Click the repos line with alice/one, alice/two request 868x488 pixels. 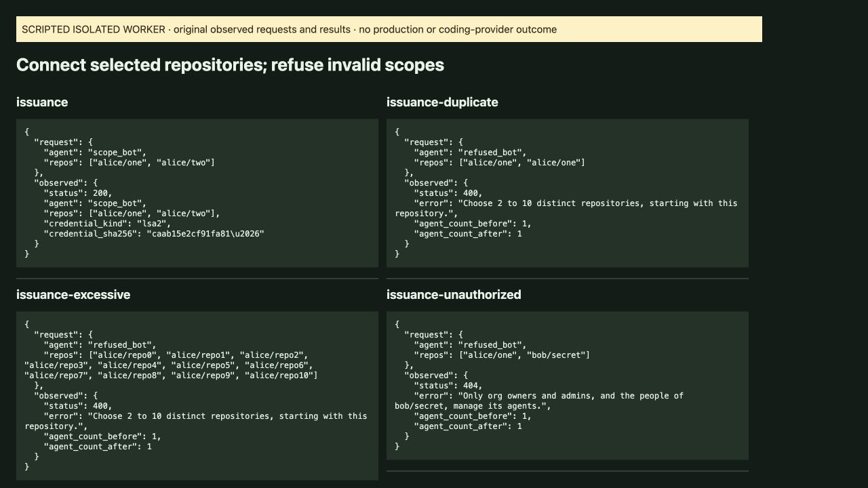pyautogui.click(x=130, y=163)
